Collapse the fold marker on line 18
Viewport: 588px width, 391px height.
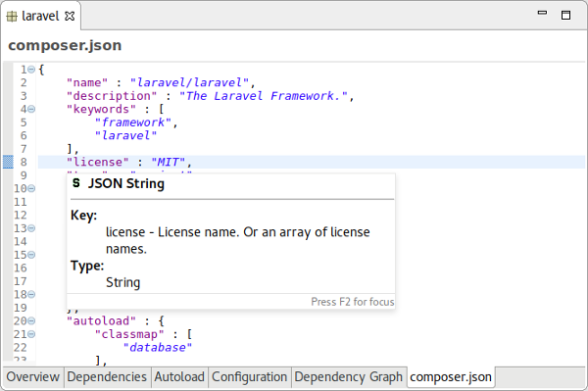pos(31,295)
